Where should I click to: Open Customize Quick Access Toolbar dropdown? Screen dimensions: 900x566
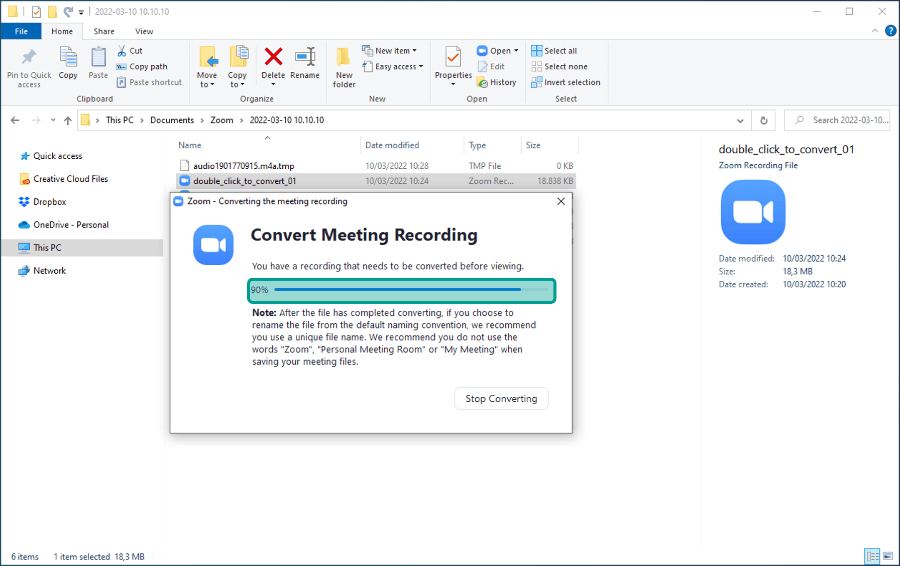tap(81, 11)
